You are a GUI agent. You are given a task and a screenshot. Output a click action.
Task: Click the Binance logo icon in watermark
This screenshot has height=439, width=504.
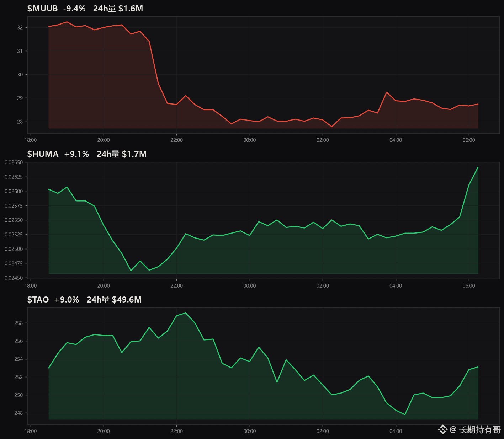point(442,429)
